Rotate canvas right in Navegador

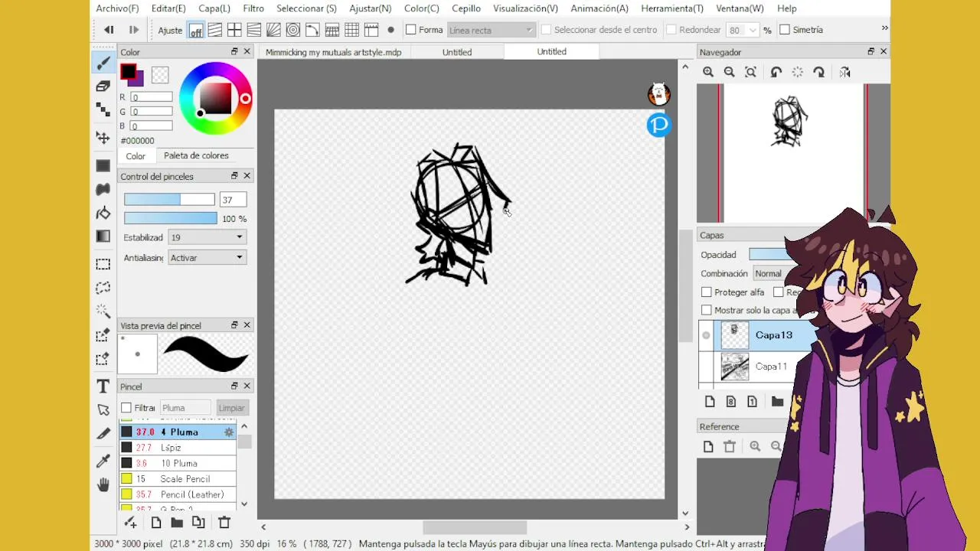click(819, 72)
